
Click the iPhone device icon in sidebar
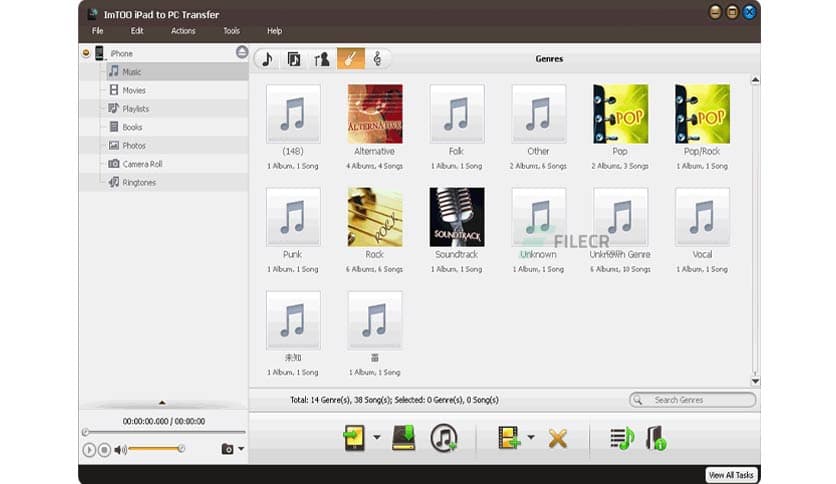pyautogui.click(x=99, y=53)
